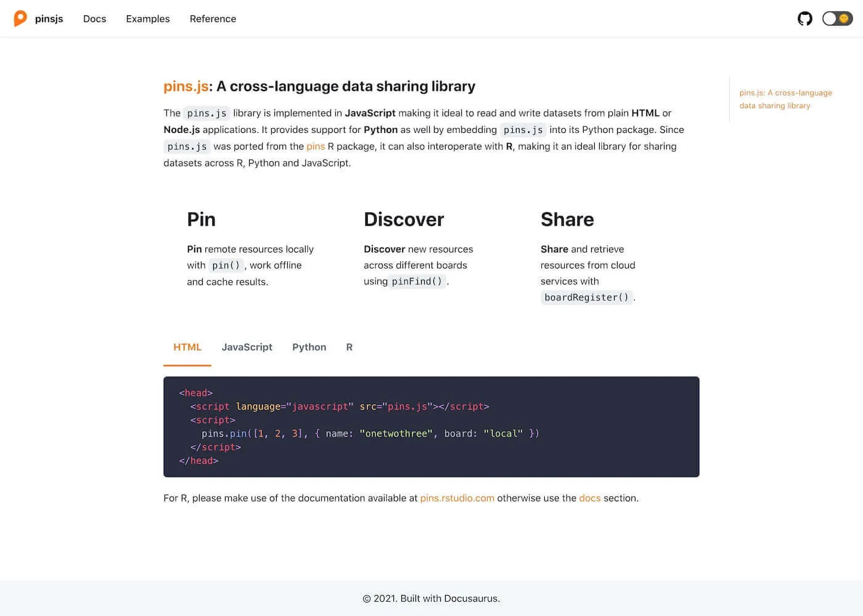
Task: Click the orange 'pins.js' heading text
Action: [186, 86]
